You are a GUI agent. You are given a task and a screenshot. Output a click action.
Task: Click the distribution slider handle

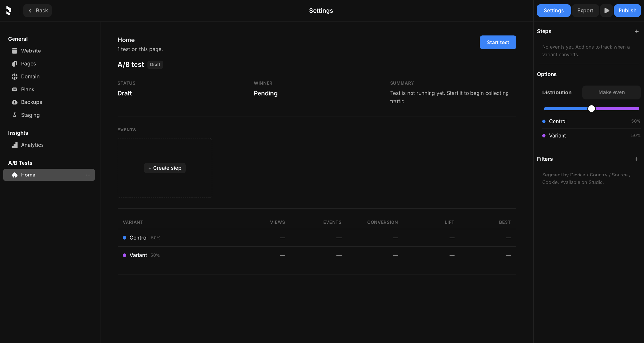click(x=591, y=109)
